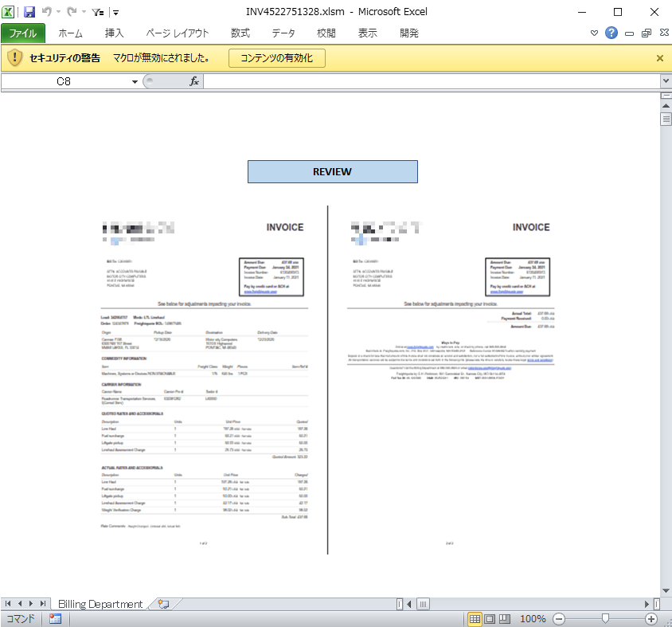This screenshot has width=672, height=627.
Task: Click inside the formula bar
Action: tap(432, 81)
